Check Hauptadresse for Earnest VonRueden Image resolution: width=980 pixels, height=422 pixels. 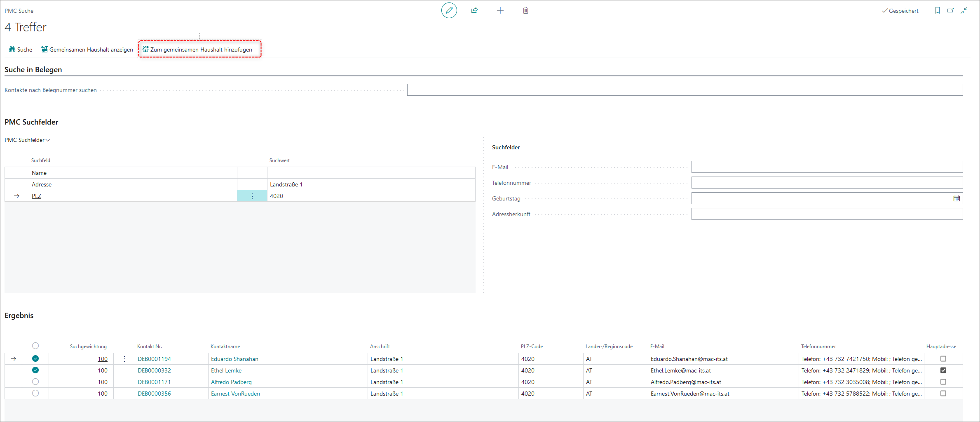click(943, 394)
